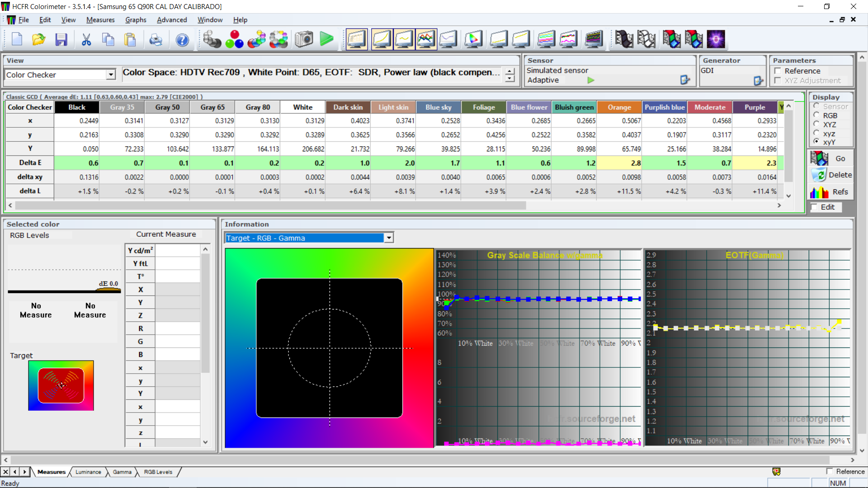The width and height of the screenshot is (868, 488).
Task: Click the blue help question icon
Action: pyautogui.click(x=182, y=40)
